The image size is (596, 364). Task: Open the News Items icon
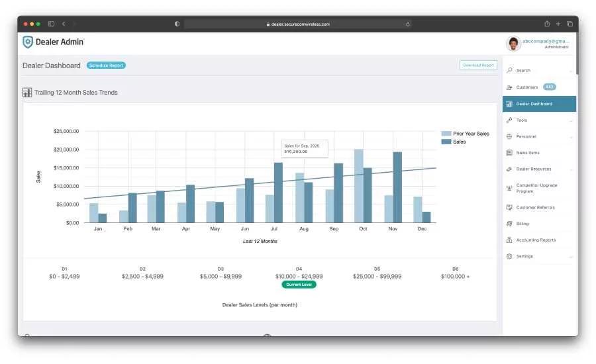pos(509,153)
